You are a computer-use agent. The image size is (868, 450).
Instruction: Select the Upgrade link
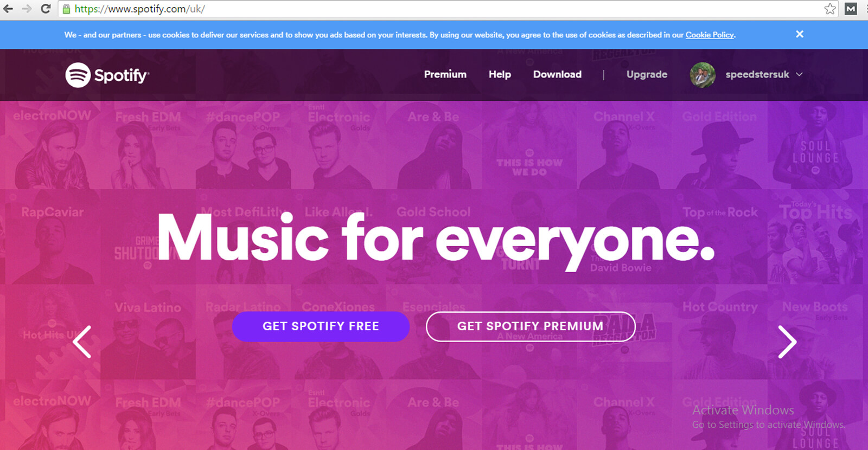click(x=647, y=74)
